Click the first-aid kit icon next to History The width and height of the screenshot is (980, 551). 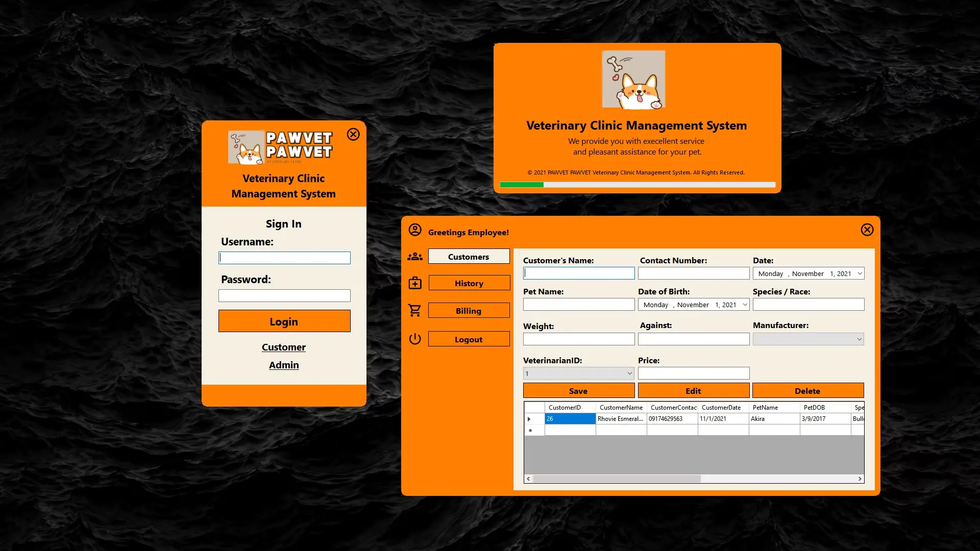[x=415, y=283]
